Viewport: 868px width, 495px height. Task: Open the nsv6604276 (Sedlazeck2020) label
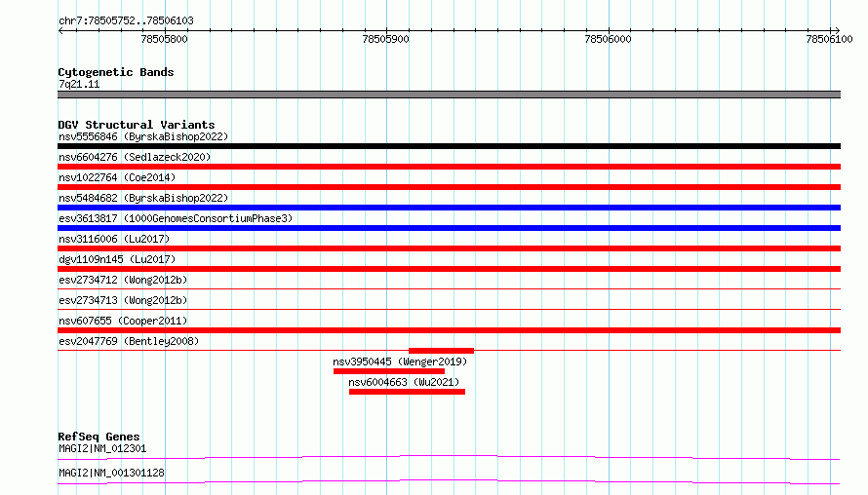[x=135, y=157]
